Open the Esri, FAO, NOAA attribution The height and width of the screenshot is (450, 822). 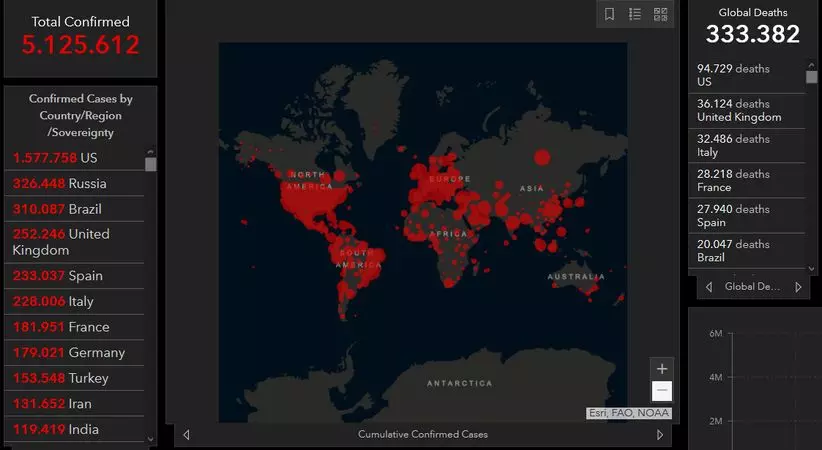[x=628, y=413]
